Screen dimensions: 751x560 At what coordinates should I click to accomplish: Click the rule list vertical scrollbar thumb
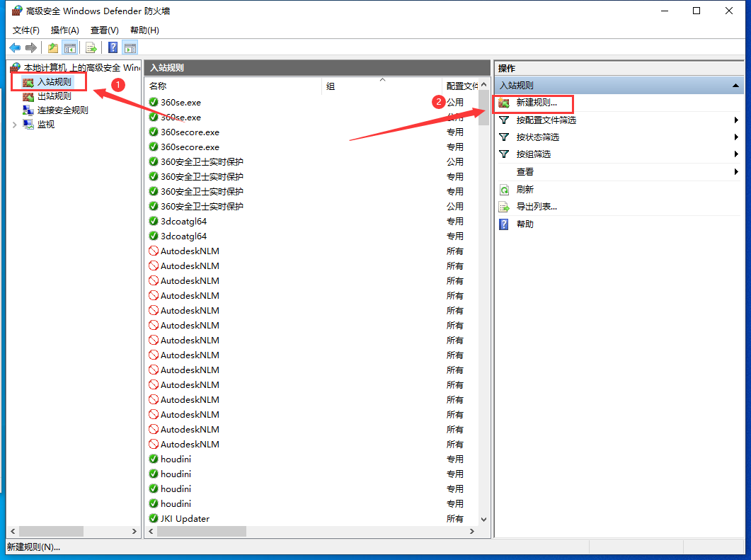[x=484, y=108]
